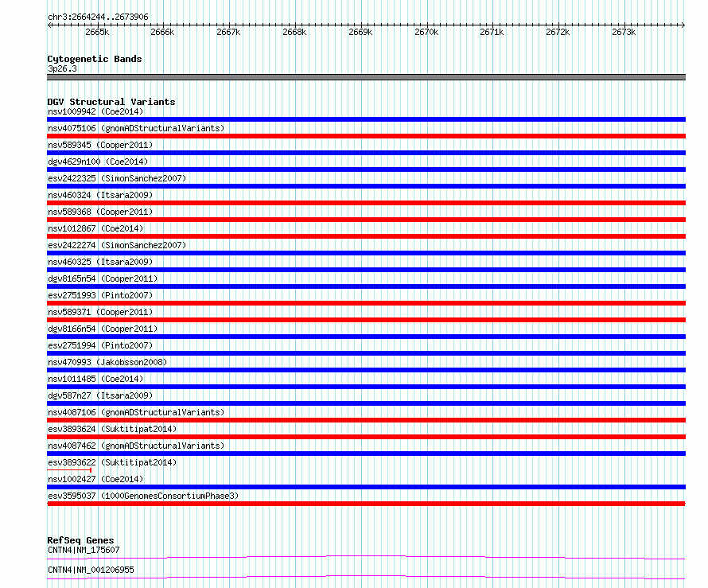Open the CNTN4|NM_175607 gene label
Image resolution: width=708 pixels, height=588 pixels.
pyautogui.click(x=84, y=550)
